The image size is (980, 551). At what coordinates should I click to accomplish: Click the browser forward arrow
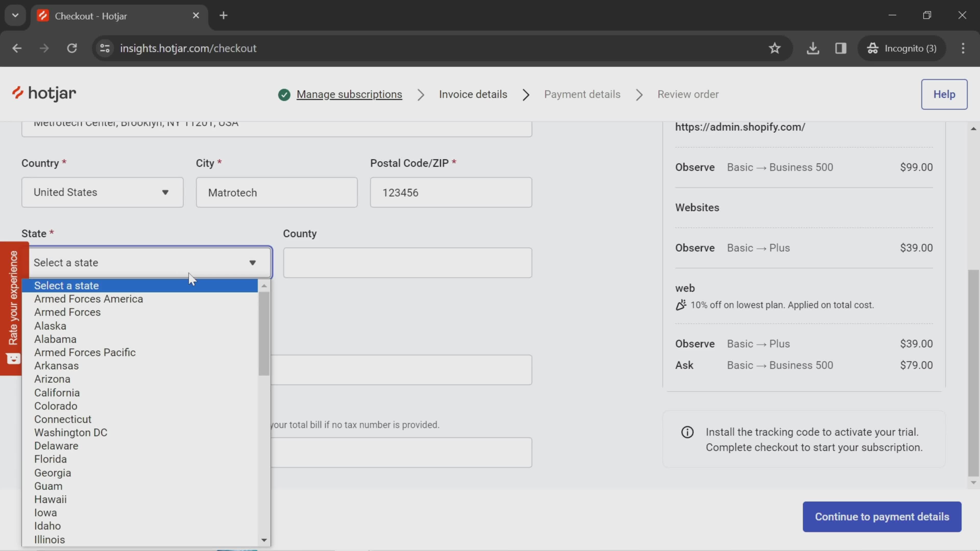click(x=44, y=48)
